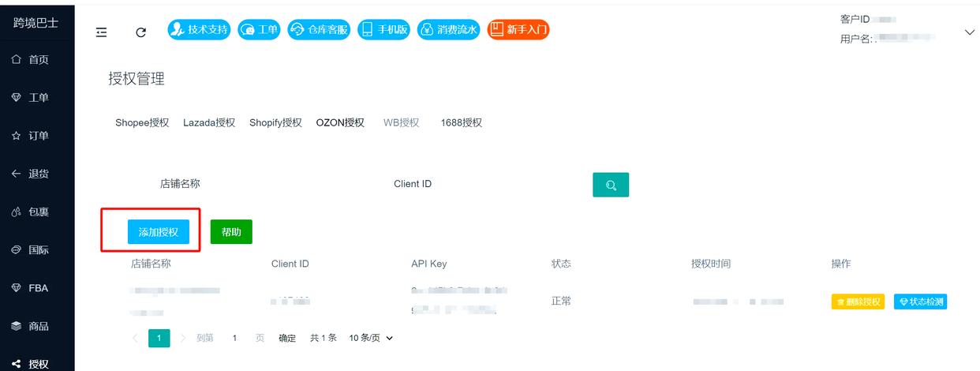This screenshot has width=980, height=371.
Task: Open 技术支持 technical support
Action: coord(199,30)
